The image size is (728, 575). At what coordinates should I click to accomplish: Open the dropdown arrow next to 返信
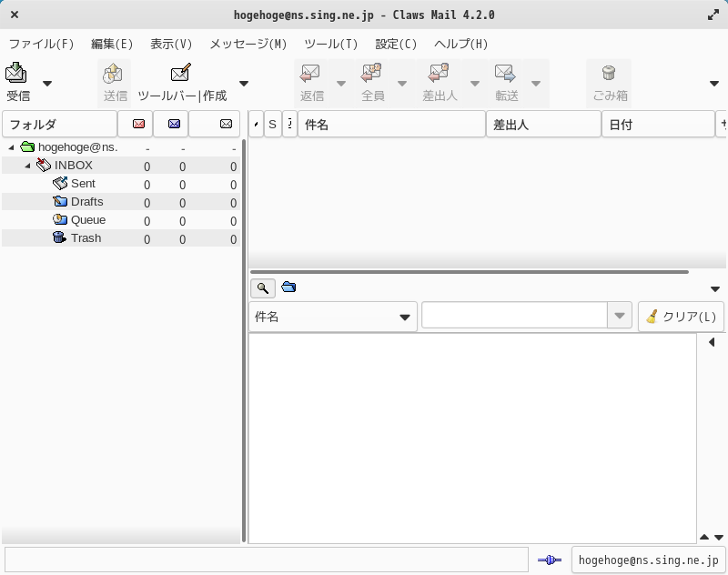[x=341, y=84]
